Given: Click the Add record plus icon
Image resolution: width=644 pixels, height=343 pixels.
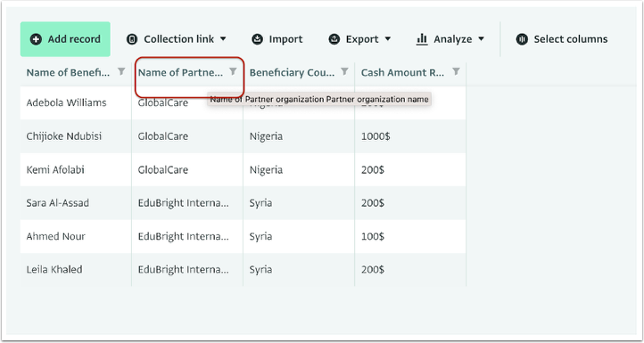Looking at the screenshot, I should (37, 39).
